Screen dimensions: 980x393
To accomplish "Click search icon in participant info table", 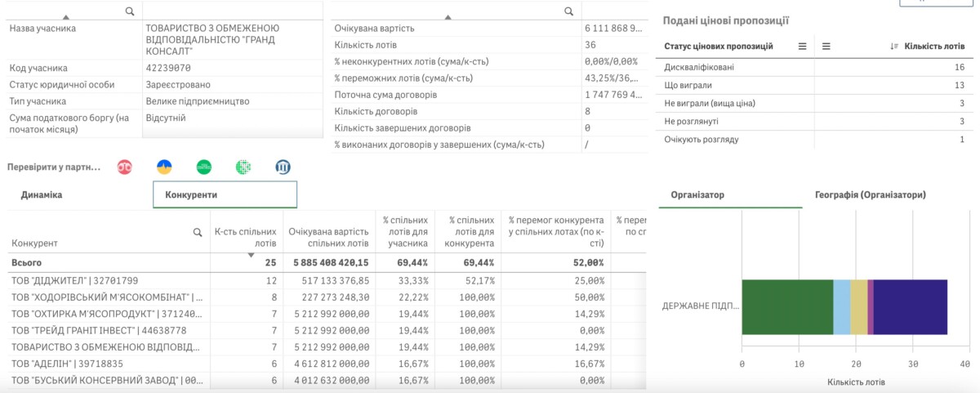I will pyautogui.click(x=130, y=11).
